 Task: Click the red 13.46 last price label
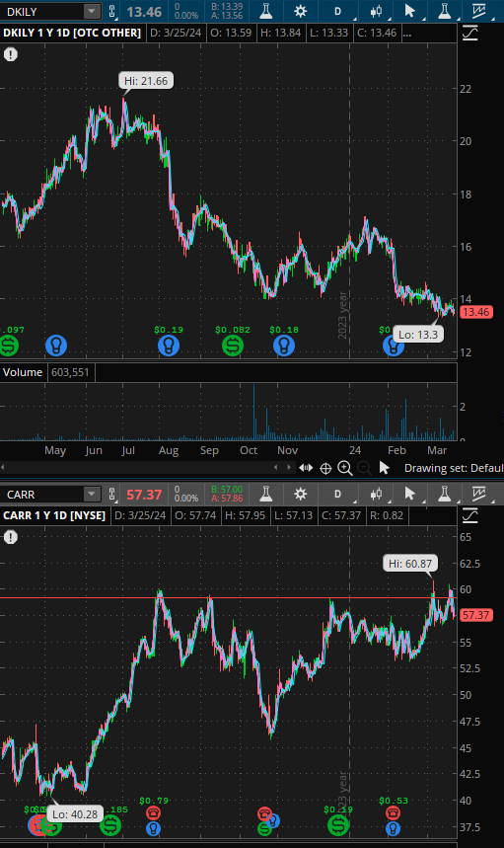476,312
